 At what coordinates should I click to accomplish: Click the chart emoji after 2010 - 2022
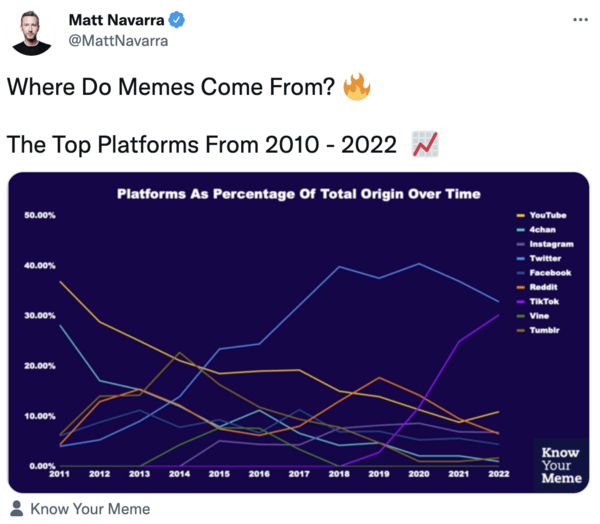pos(426,145)
